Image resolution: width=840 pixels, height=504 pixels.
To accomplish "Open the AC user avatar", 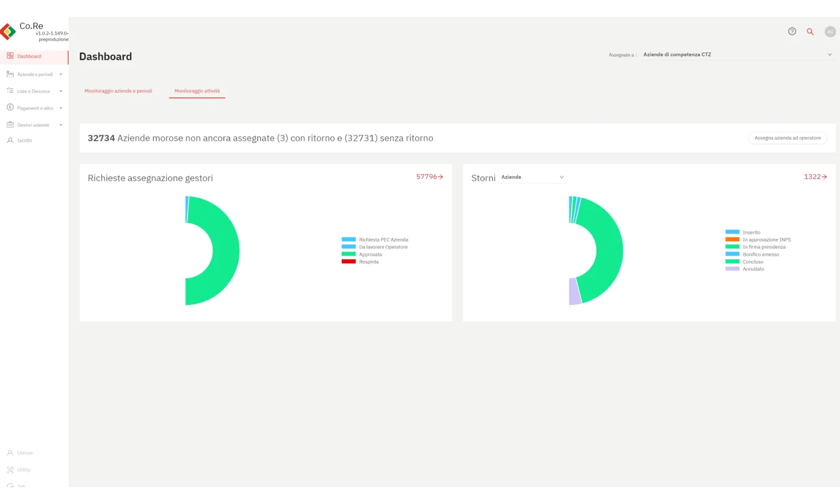I will tap(829, 31).
